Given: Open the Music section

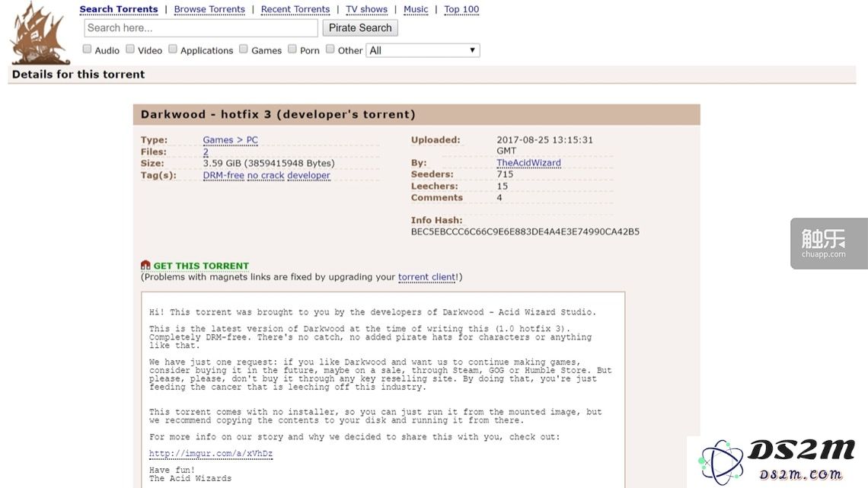Looking at the screenshot, I should pos(416,9).
